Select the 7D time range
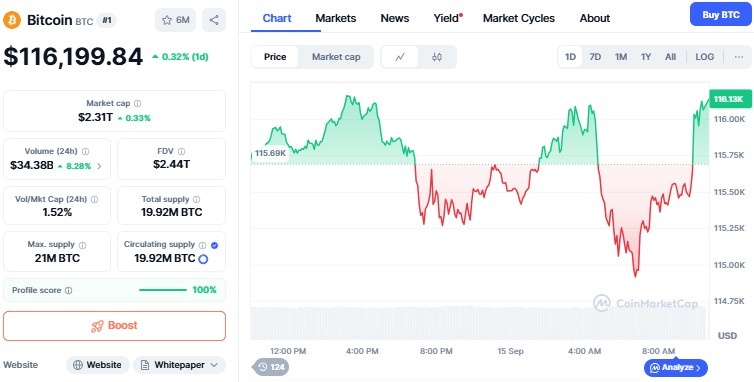Image resolution: width=754 pixels, height=382 pixels. 595,57
